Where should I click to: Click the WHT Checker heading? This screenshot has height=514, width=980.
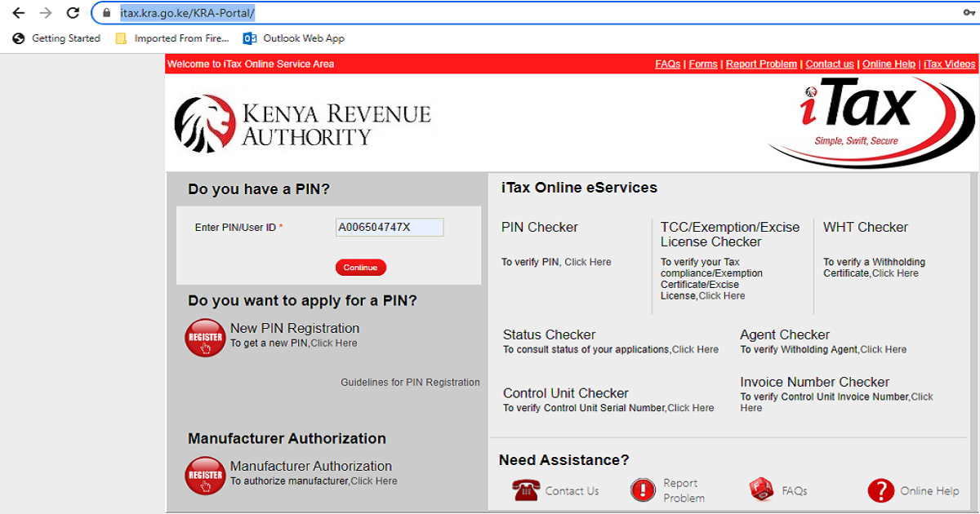point(866,228)
